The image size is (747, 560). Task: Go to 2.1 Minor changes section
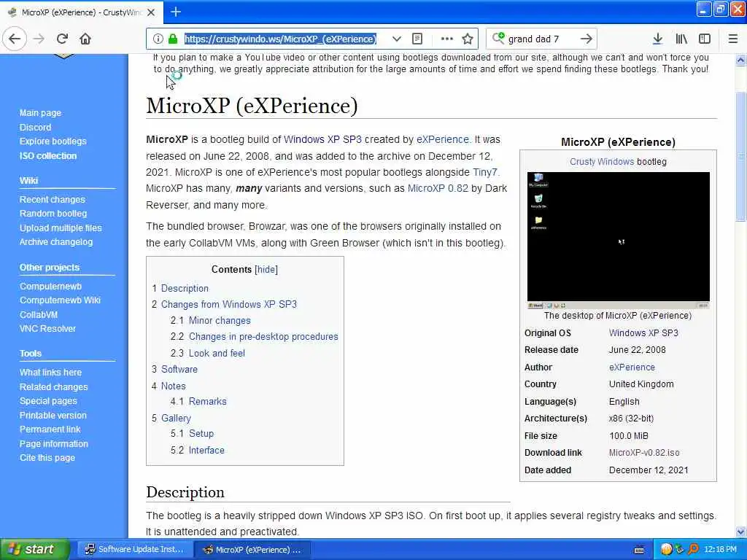[x=211, y=321]
